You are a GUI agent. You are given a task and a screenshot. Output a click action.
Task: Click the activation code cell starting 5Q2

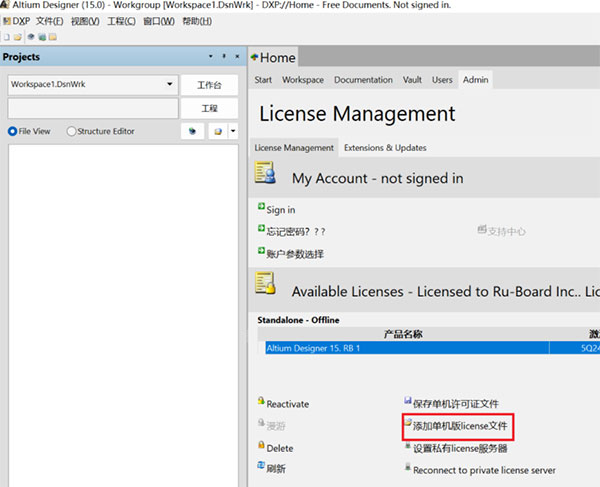(575, 348)
